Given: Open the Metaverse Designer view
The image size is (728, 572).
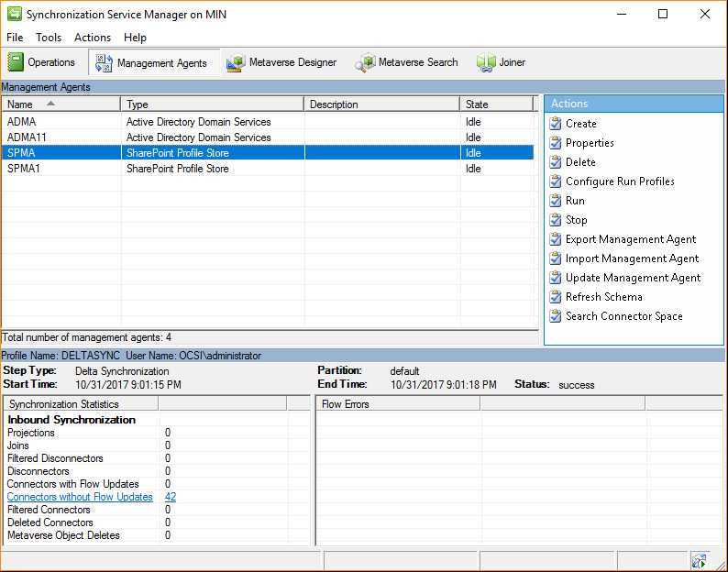Looking at the screenshot, I should pos(292,62).
